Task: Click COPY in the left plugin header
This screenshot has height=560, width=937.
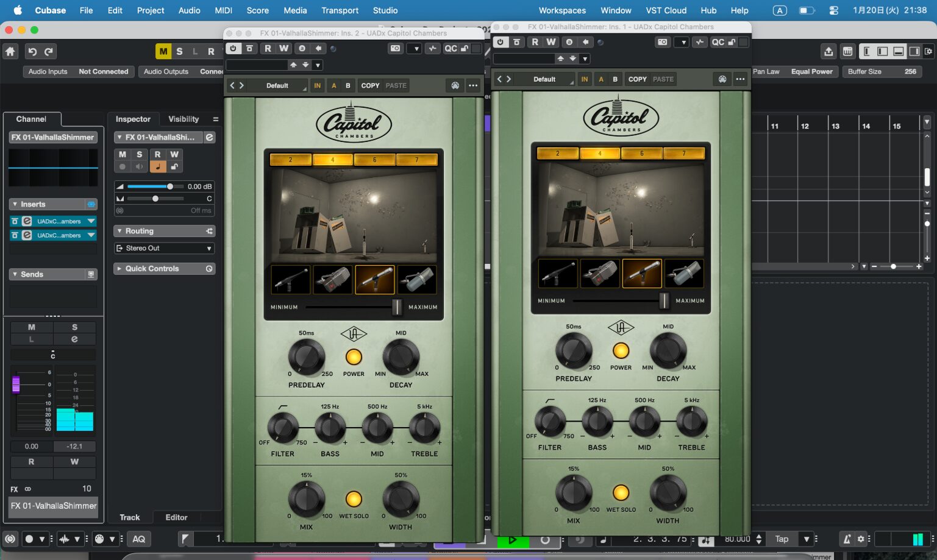Action: [370, 86]
